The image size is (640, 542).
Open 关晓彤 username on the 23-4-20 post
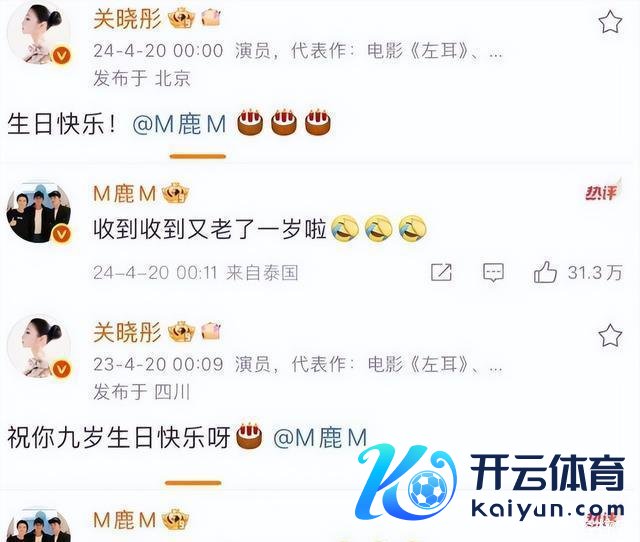point(127,332)
